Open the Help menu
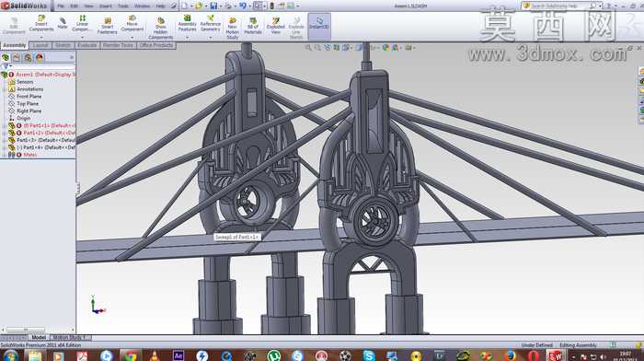 coord(160,6)
